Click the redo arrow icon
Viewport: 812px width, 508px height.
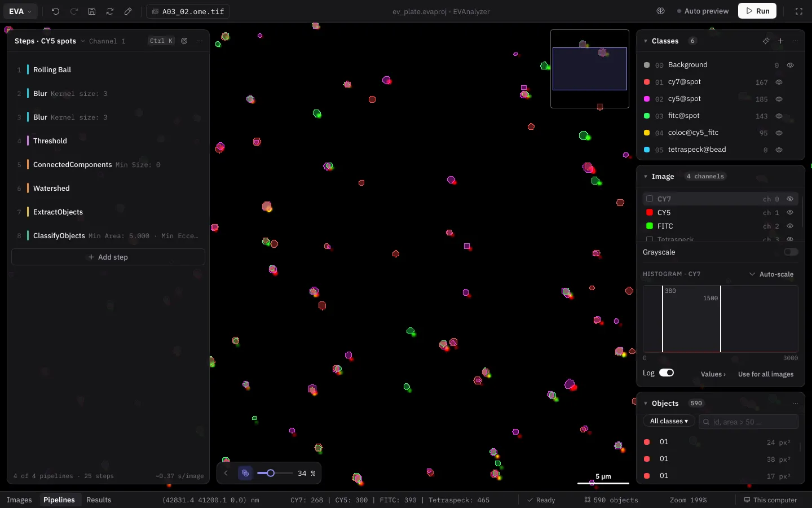pyautogui.click(x=74, y=11)
